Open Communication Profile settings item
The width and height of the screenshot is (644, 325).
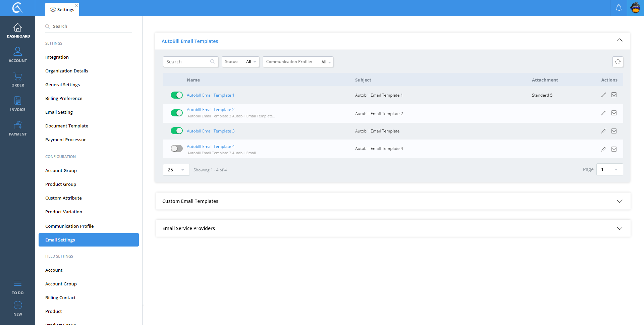(x=69, y=226)
